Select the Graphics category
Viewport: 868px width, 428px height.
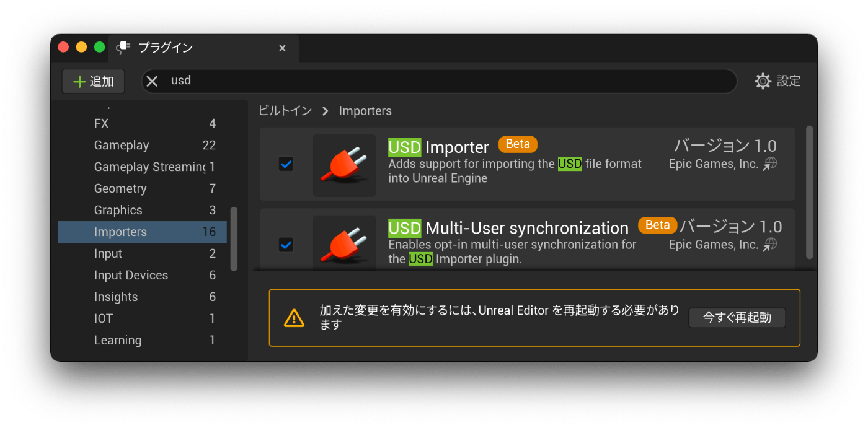pos(143,210)
